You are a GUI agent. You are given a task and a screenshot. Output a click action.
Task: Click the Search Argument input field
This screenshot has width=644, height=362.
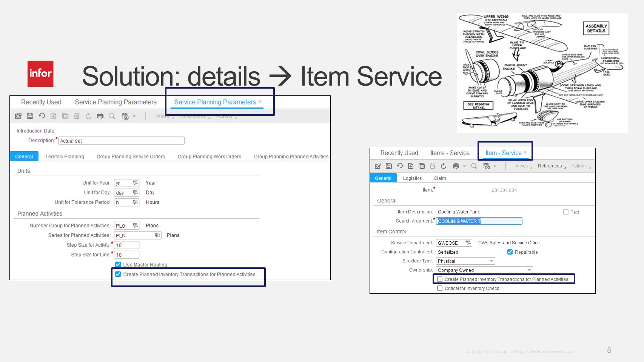point(479,221)
